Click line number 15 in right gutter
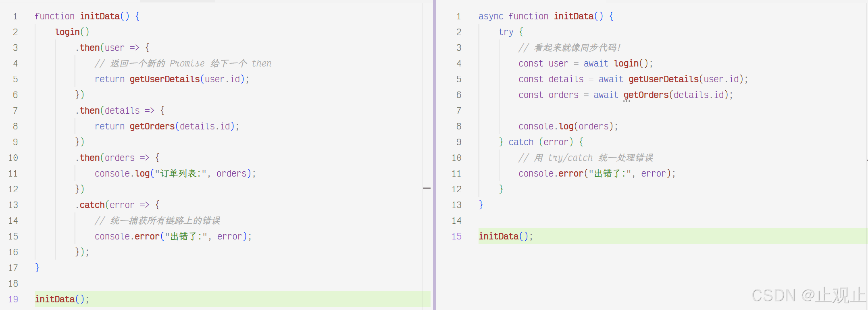The width and height of the screenshot is (868, 310). click(x=456, y=236)
